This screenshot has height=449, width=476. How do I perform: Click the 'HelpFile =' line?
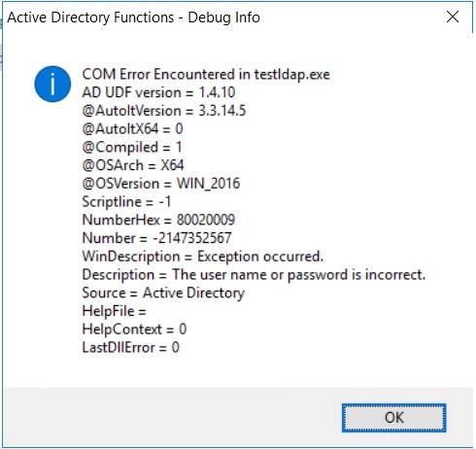[x=114, y=311]
